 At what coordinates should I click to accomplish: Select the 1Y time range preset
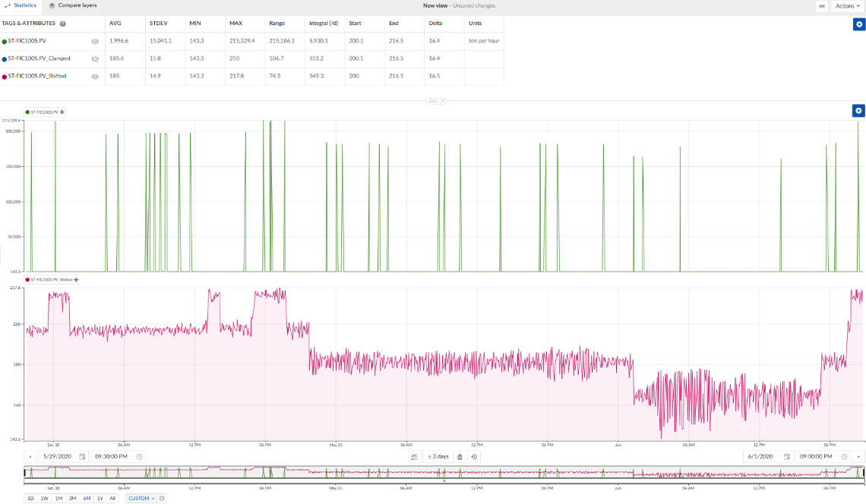coord(100,499)
